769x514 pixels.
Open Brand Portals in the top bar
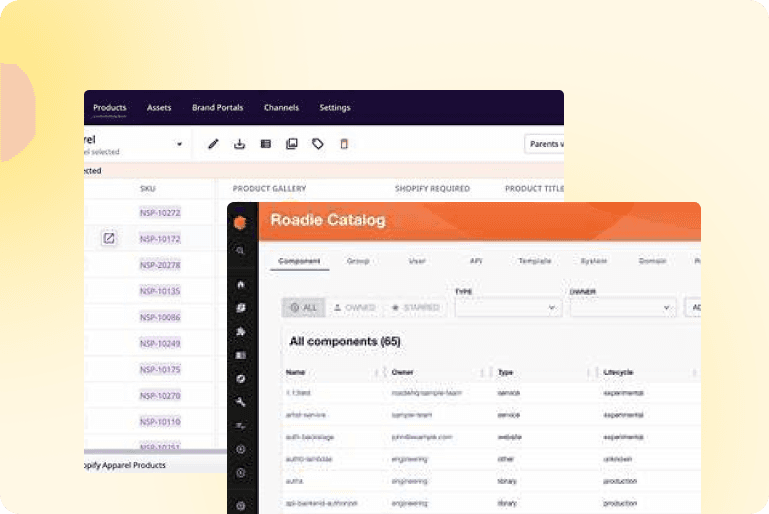(x=218, y=107)
